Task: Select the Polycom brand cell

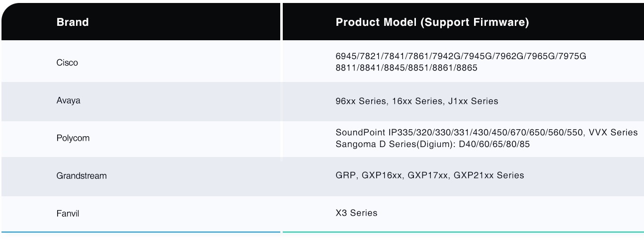Action: (x=73, y=138)
